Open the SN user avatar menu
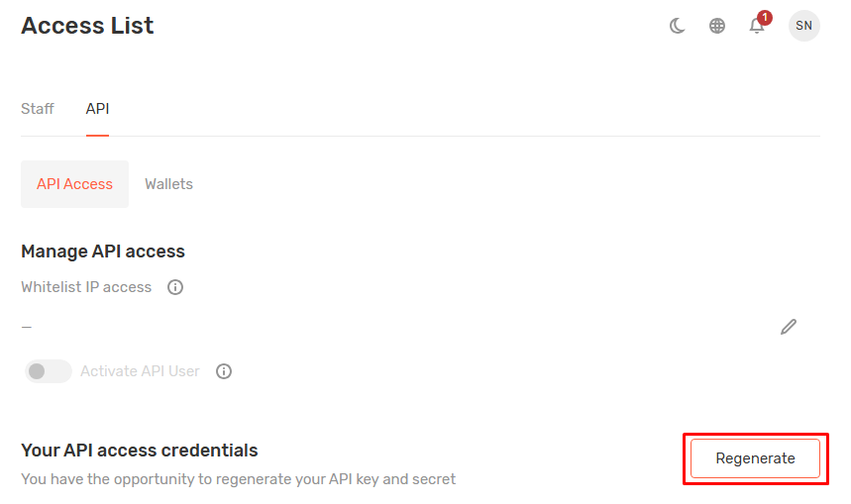Image resolution: width=851 pixels, height=504 pixels. click(x=803, y=26)
